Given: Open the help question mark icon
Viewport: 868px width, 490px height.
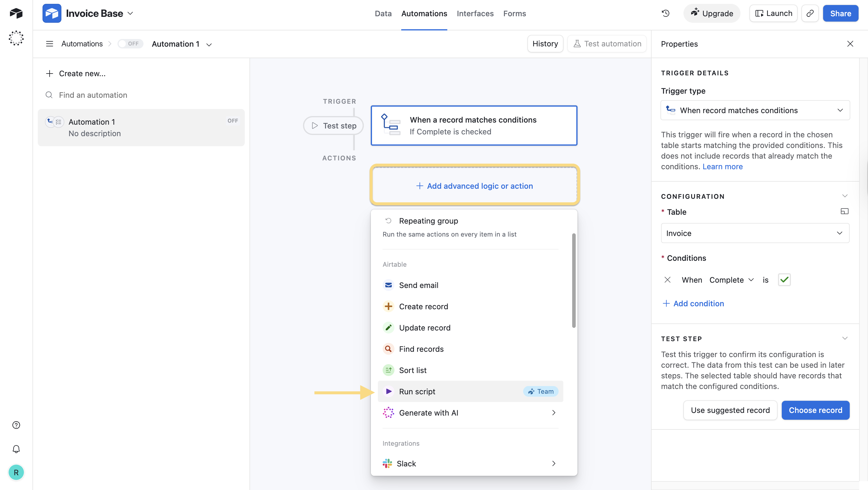Looking at the screenshot, I should coord(16,425).
